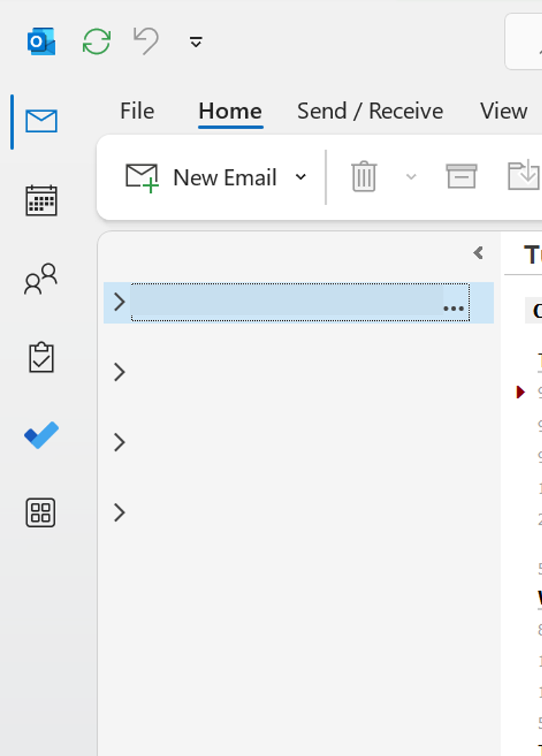Image resolution: width=542 pixels, height=756 pixels.
Task: Select the highlighted account folder row
Action: [x=299, y=302]
